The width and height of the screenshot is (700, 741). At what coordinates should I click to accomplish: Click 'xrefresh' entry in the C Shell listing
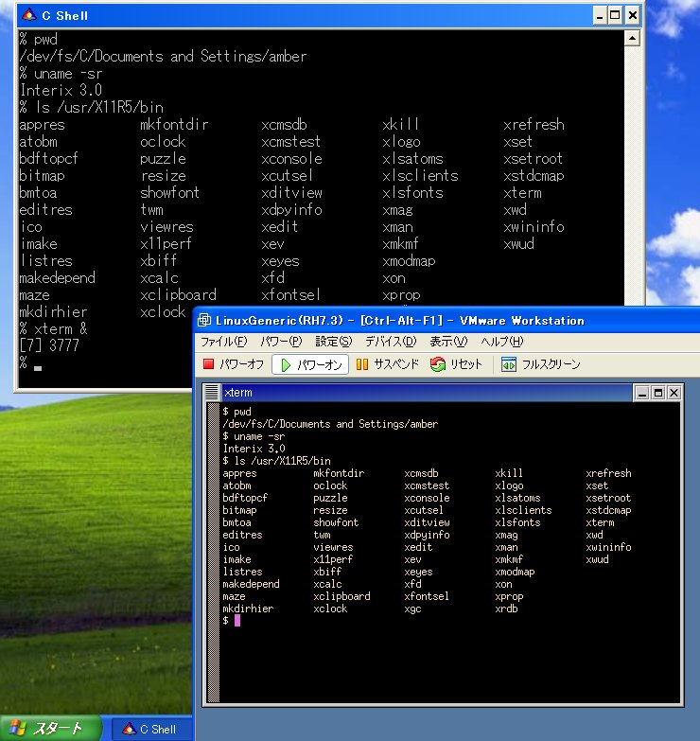[x=534, y=125]
